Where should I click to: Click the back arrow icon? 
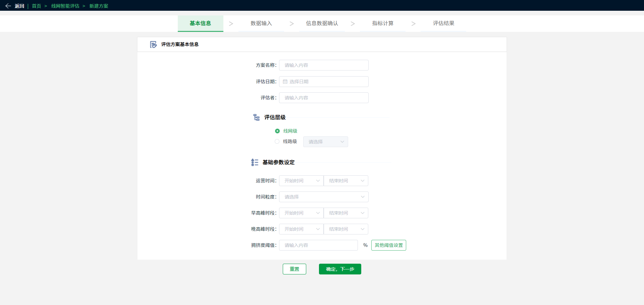[x=8, y=6]
